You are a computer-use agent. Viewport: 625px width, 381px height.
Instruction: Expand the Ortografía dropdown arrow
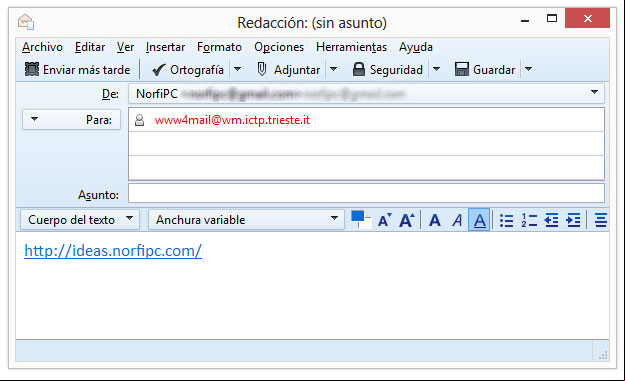237,69
